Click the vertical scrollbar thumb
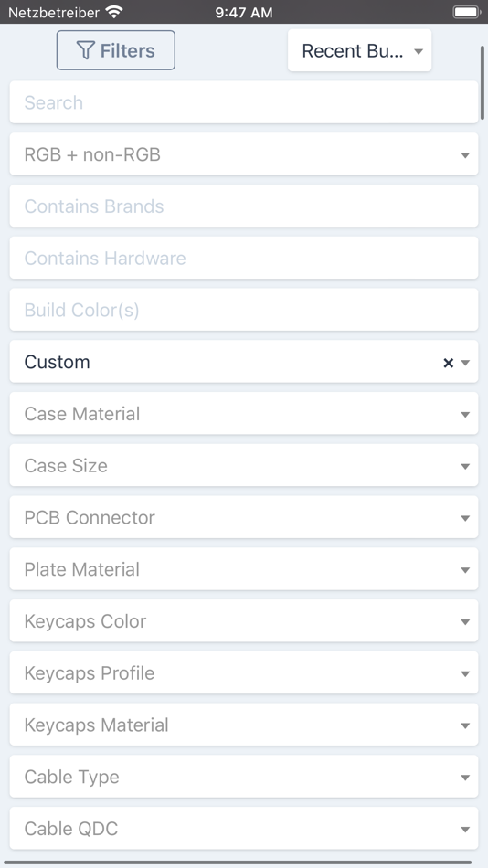This screenshot has height=868, width=488. point(483,83)
